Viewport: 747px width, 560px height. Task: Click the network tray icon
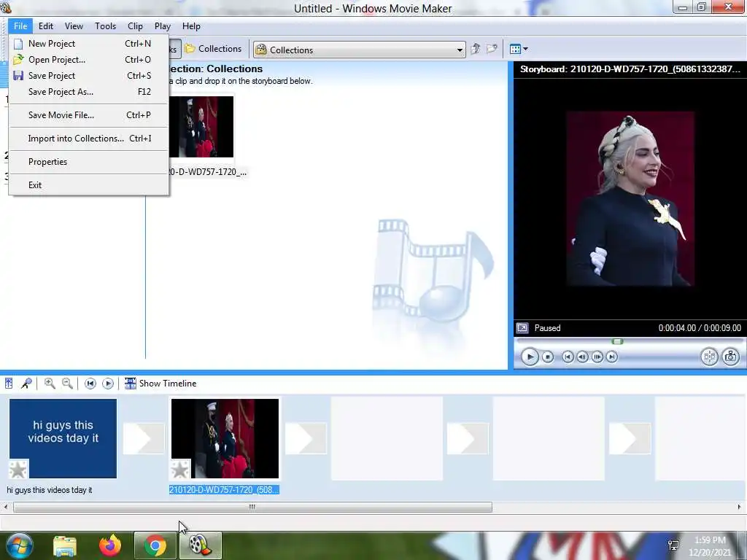pyautogui.click(x=673, y=545)
